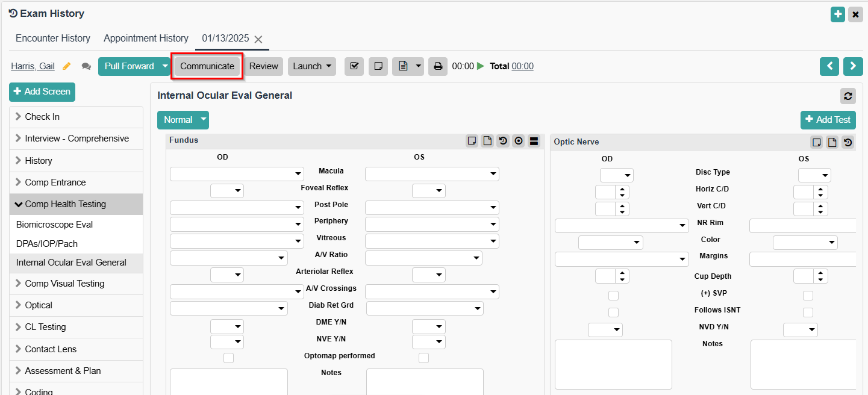
Task: Open the history icon in Fundus panel header
Action: (x=503, y=141)
